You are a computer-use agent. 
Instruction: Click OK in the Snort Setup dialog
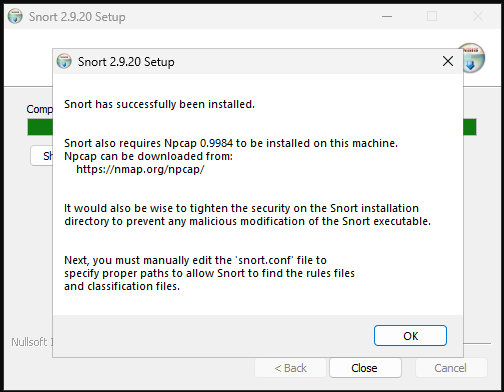(x=410, y=336)
